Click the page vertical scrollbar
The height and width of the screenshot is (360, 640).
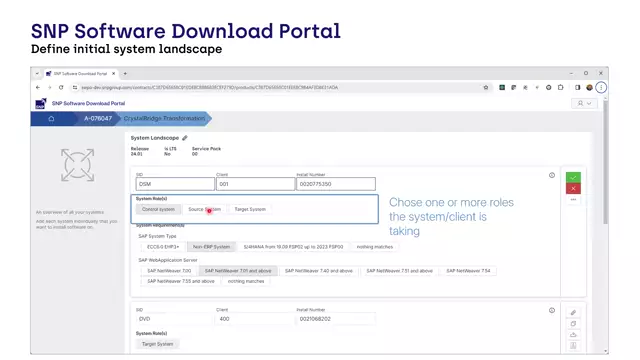(x=606, y=161)
